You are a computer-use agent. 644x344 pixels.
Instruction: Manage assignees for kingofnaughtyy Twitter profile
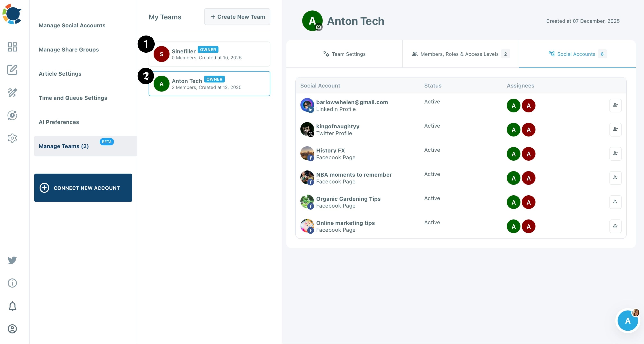point(615,130)
